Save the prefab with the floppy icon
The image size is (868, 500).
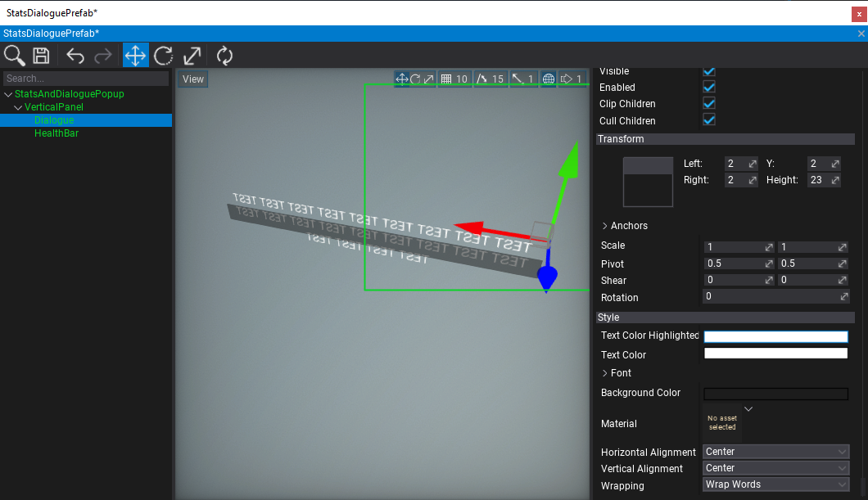pyautogui.click(x=41, y=56)
